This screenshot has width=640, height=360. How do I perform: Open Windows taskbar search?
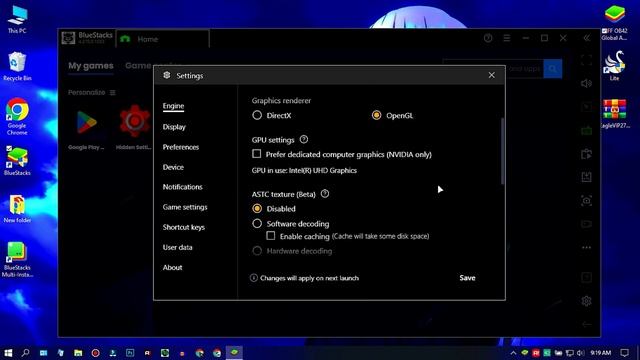click(x=25, y=353)
